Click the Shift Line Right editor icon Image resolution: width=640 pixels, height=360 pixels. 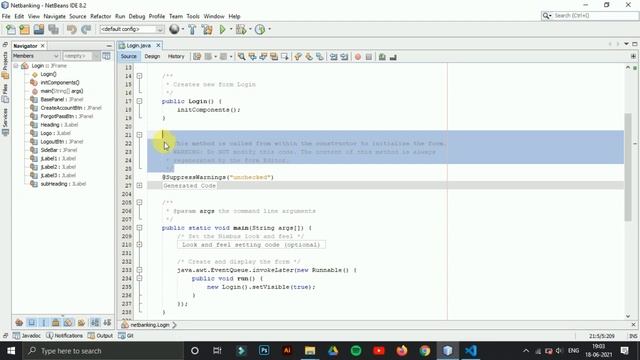tap(344, 57)
